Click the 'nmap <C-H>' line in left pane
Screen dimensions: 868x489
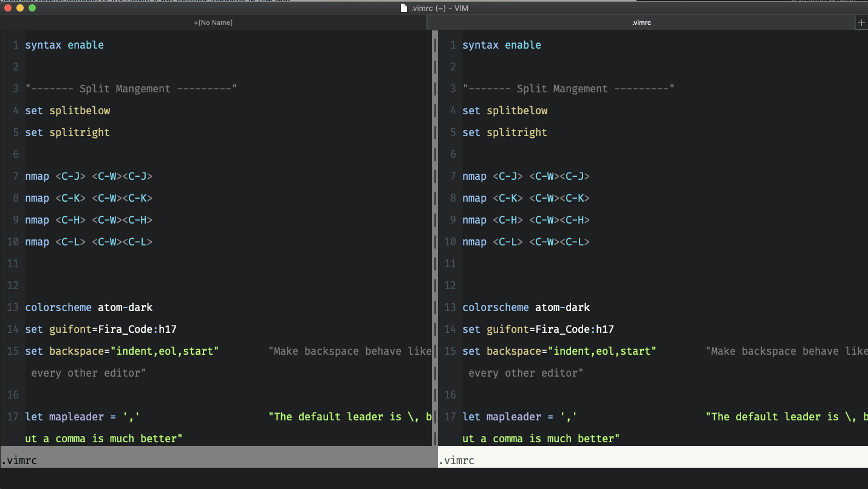pos(89,220)
